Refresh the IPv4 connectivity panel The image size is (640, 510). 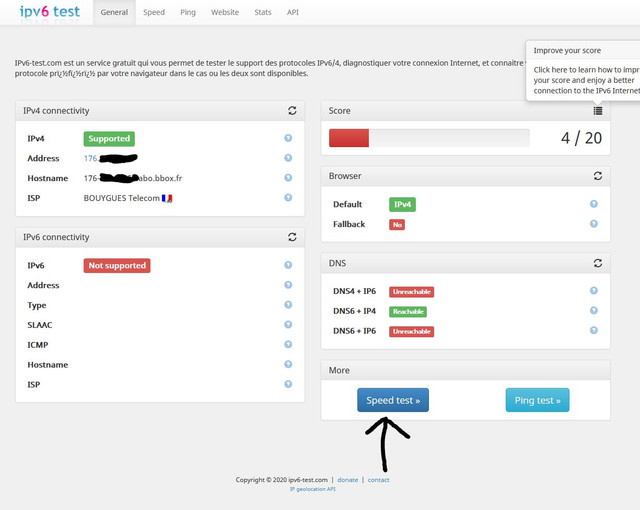(292, 111)
